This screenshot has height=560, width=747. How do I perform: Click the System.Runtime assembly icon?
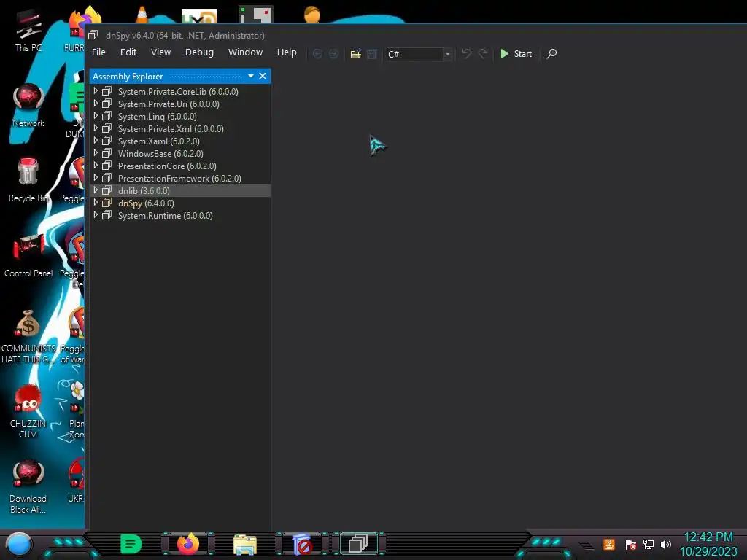pos(107,215)
